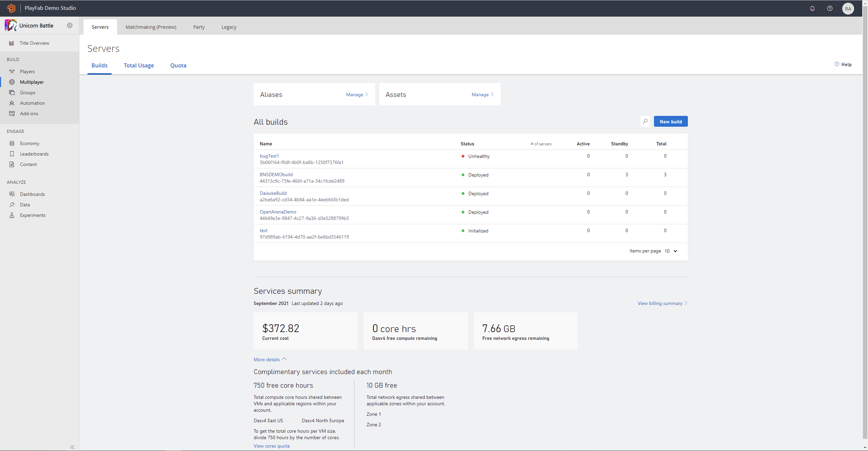
Task: Click the Legacy tab
Action: [230, 27]
